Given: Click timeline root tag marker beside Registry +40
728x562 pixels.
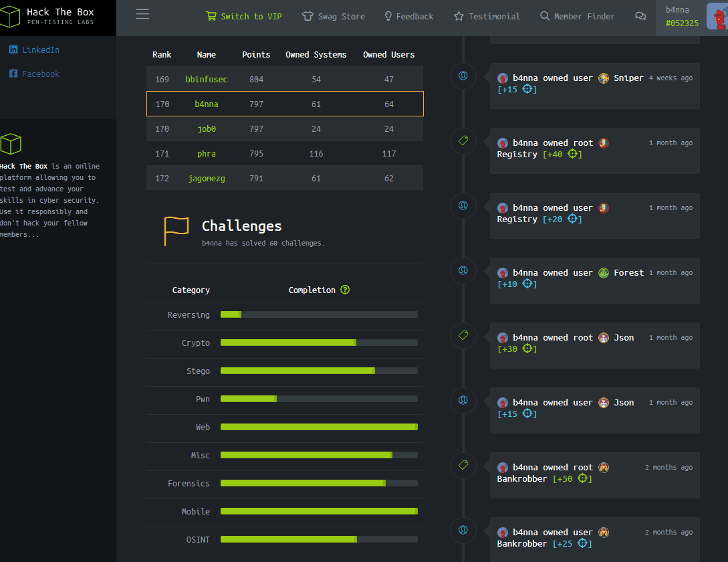Looking at the screenshot, I should 463,141.
